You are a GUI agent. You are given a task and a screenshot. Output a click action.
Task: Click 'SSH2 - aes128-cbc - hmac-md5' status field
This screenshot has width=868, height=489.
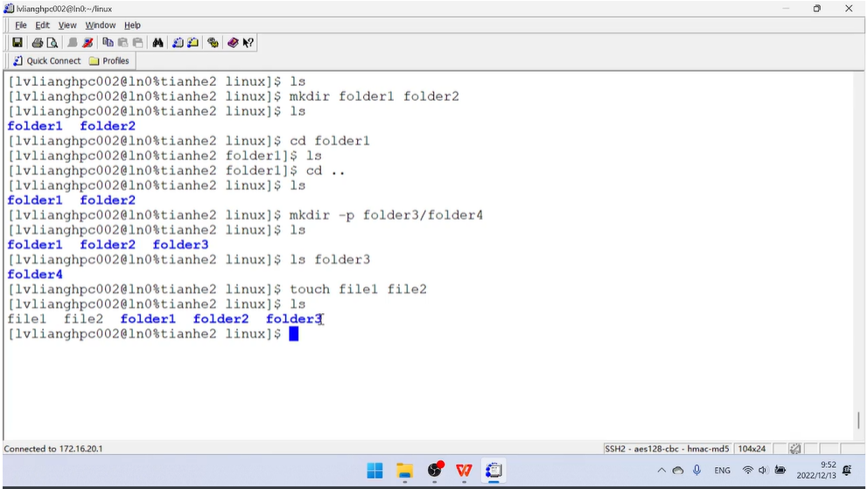coord(667,449)
